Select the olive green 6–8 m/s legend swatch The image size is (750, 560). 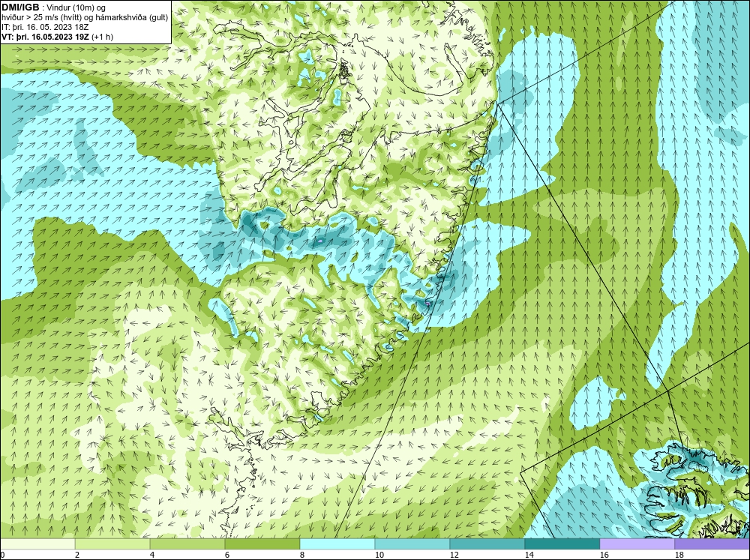point(262,544)
